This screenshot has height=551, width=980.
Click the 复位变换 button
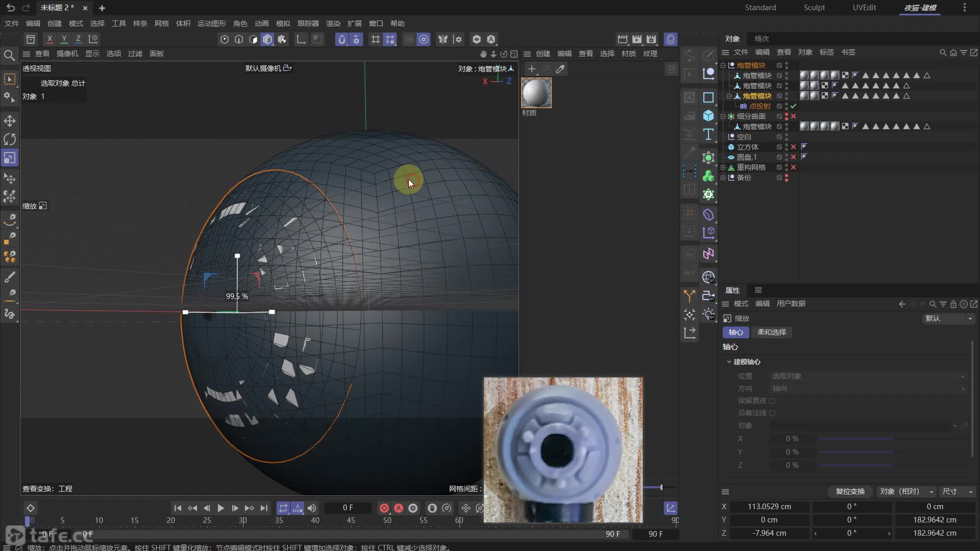[x=850, y=491]
